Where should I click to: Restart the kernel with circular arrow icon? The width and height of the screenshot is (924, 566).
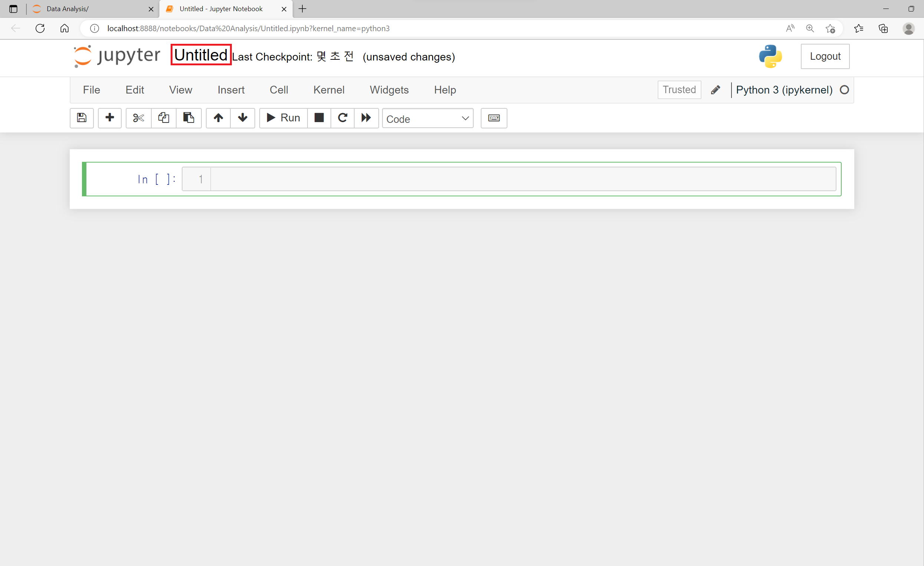[342, 118]
